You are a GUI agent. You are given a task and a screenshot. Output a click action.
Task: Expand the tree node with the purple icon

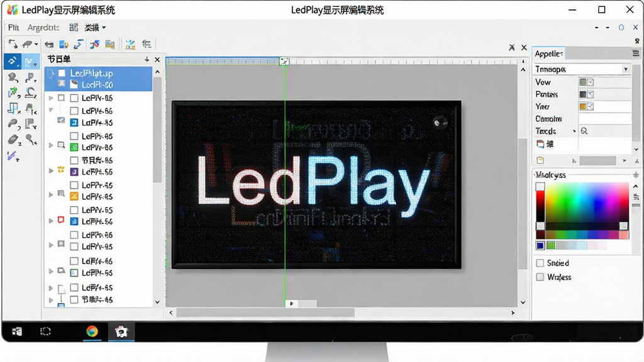51,170
